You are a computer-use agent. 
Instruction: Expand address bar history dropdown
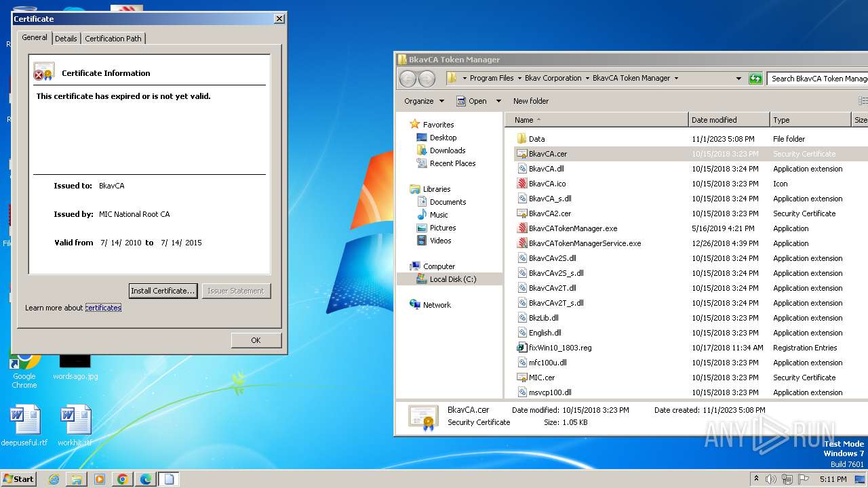[738, 79]
